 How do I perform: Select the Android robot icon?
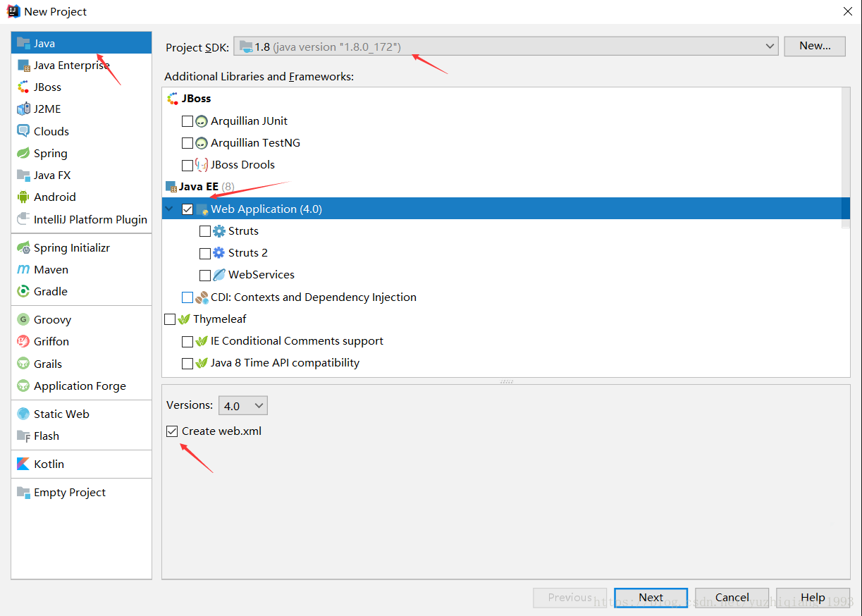click(x=23, y=197)
